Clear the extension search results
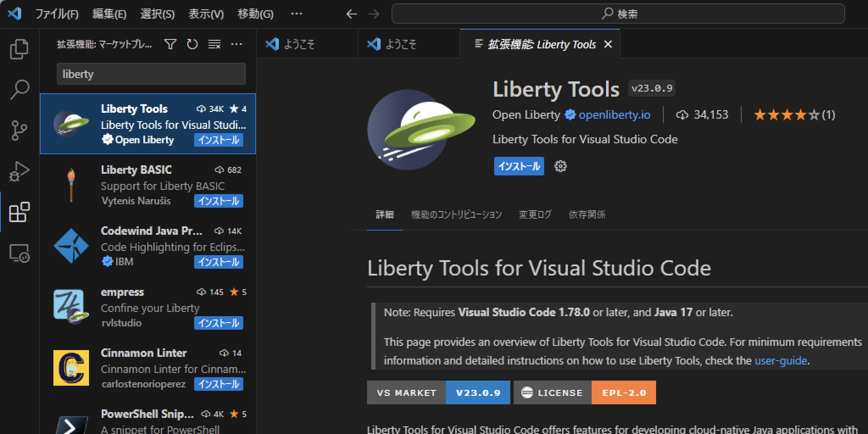Screen dimensions: 868x434 point(214,44)
